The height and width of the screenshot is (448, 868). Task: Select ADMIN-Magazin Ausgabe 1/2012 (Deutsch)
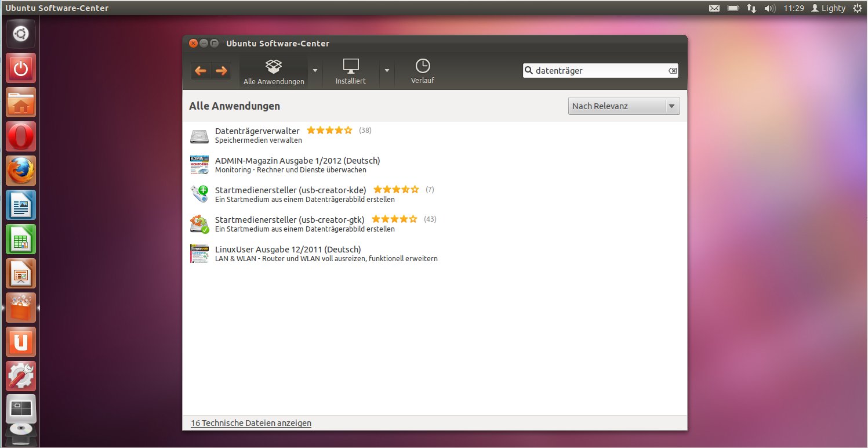(x=297, y=160)
